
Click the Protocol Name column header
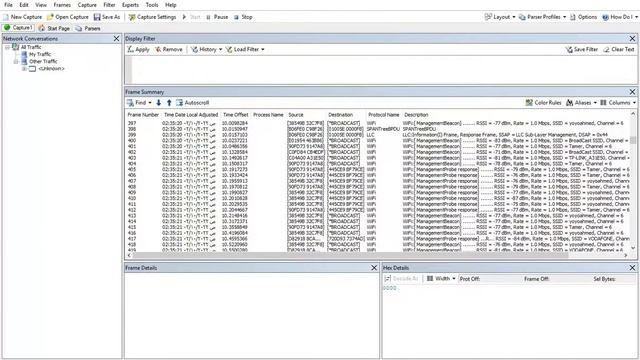(x=383, y=115)
